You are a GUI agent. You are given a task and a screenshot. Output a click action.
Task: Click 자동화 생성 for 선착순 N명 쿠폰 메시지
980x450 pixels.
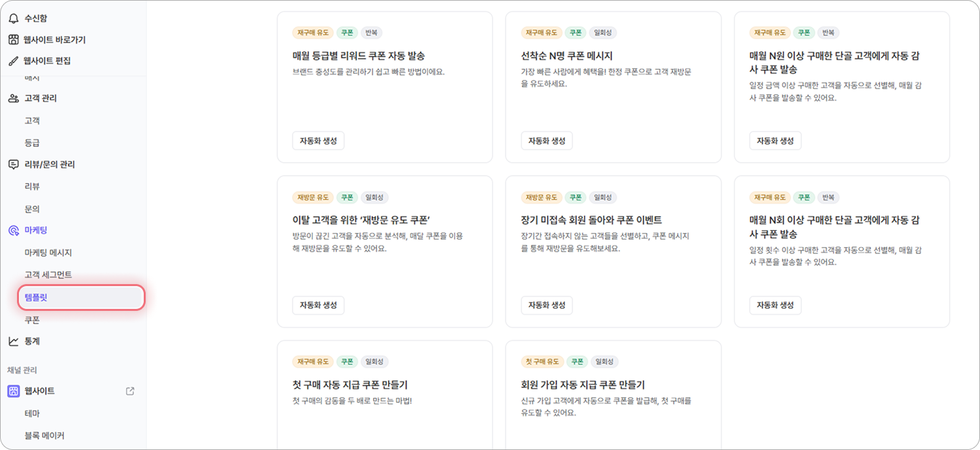547,140
